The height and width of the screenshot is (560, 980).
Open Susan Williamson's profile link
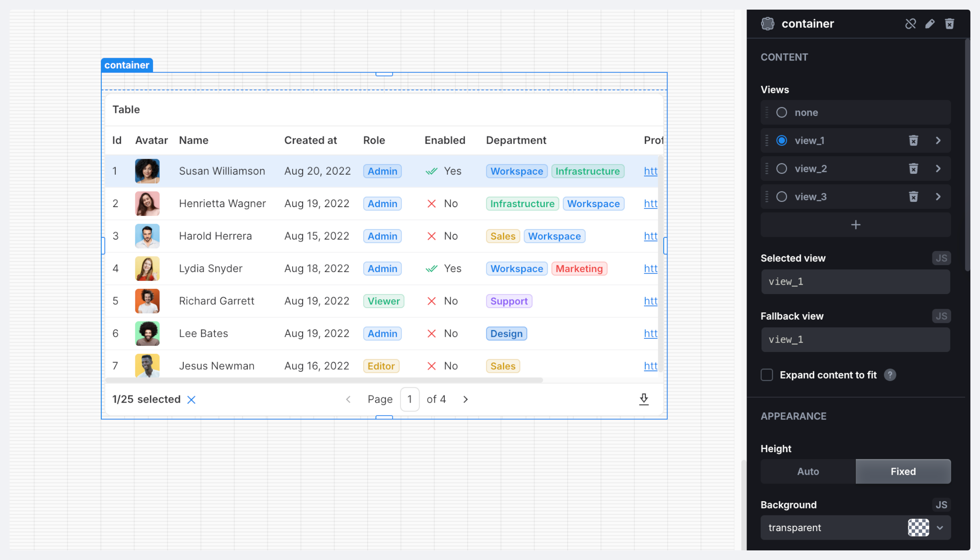pos(651,171)
